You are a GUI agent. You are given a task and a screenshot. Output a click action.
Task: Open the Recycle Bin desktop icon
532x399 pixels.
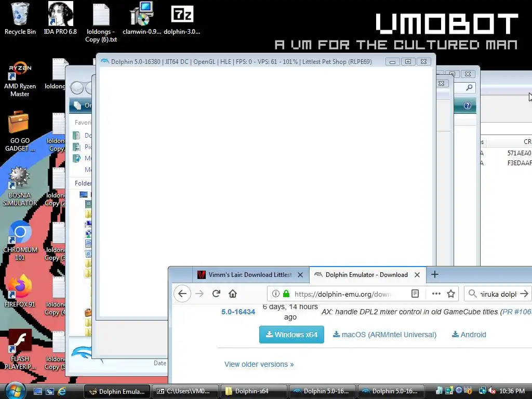20,19
